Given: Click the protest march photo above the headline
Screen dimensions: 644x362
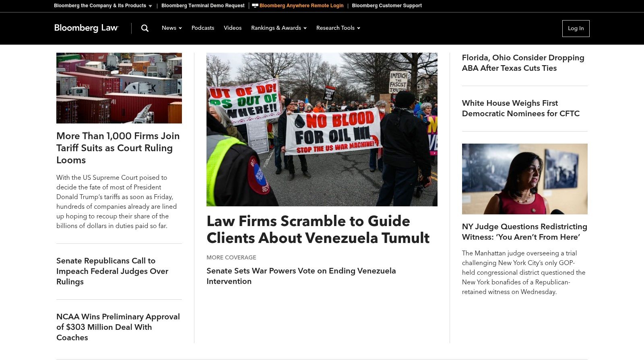Looking at the screenshot, I should (322, 129).
